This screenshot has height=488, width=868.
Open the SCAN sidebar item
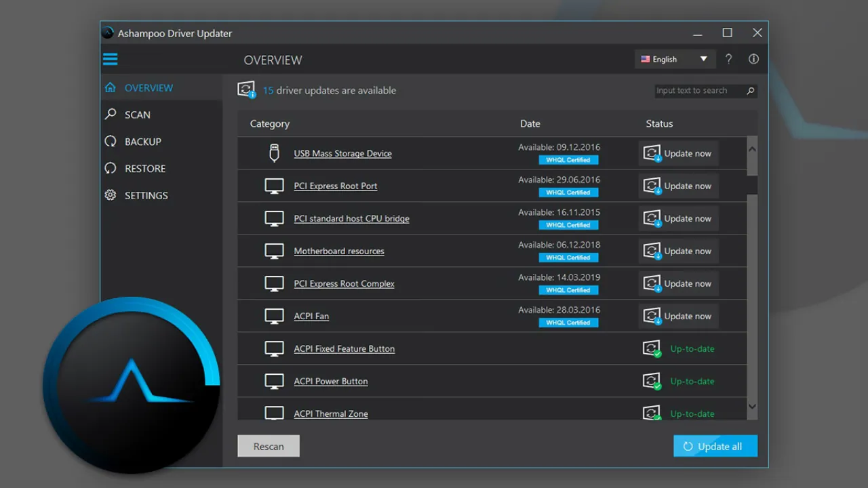pyautogui.click(x=161, y=115)
